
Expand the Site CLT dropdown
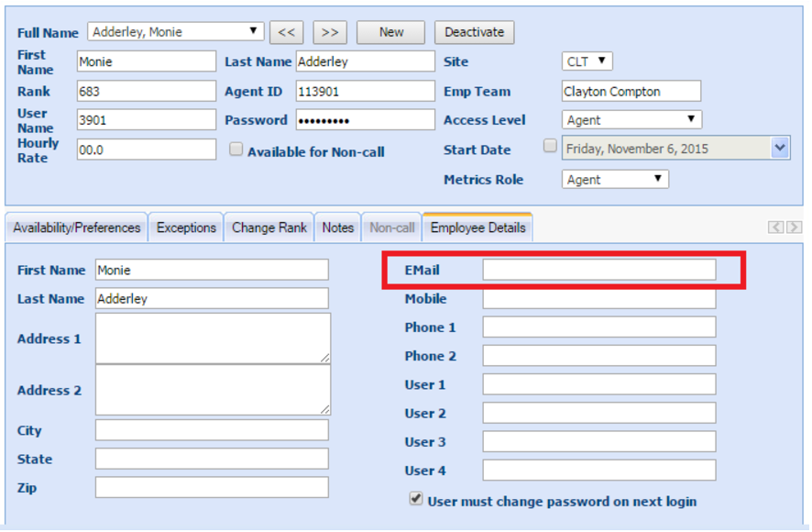click(587, 61)
